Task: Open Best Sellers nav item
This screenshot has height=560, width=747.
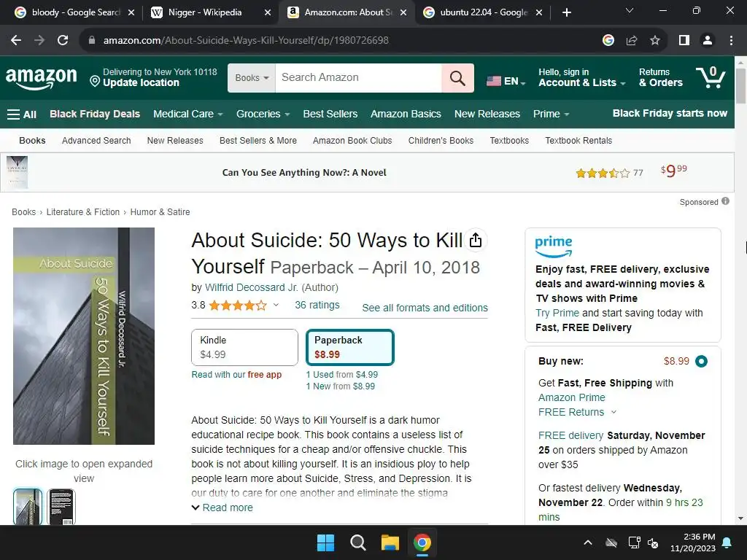Action: pyautogui.click(x=330, y=114)
